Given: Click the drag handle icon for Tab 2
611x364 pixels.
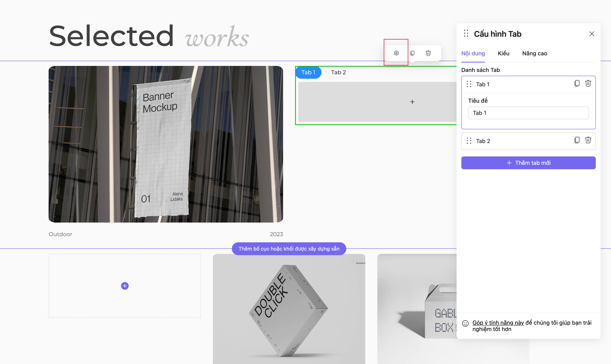Looking at the screenshot, I should click(469, 140).
